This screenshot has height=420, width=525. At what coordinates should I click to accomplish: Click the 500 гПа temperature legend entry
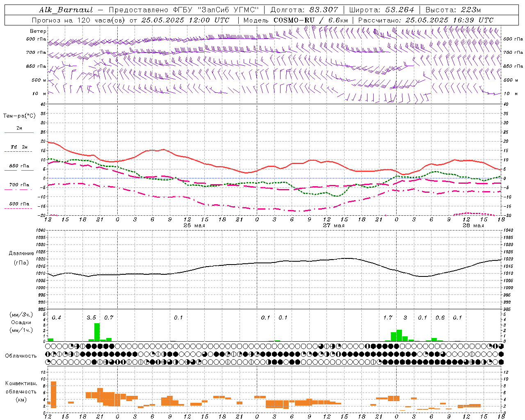click(x=19, y=204)
